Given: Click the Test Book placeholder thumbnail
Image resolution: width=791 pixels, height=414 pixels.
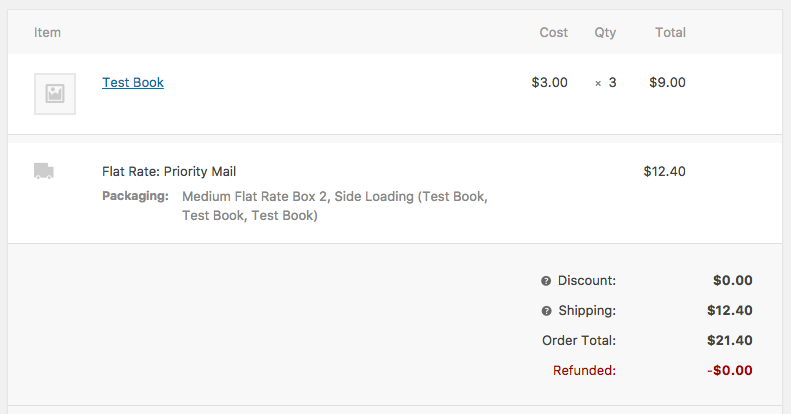Looking at the screenshot, I should tap(55, 94).
